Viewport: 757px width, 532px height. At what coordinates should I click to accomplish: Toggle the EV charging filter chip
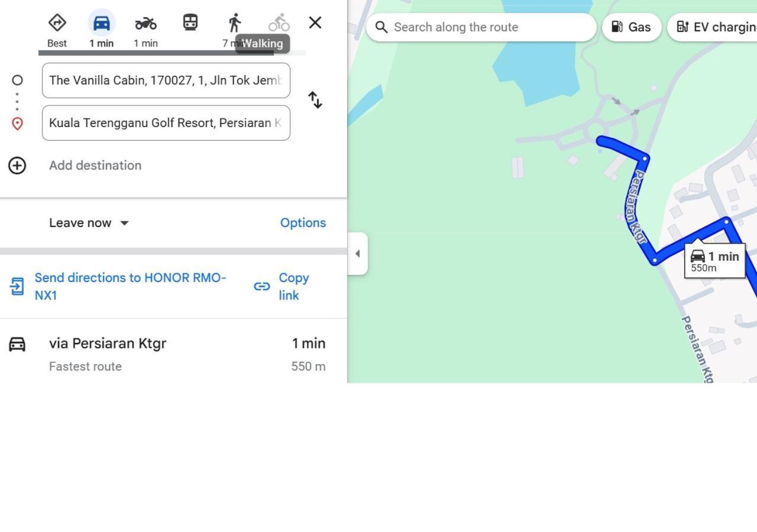[716, 27]
